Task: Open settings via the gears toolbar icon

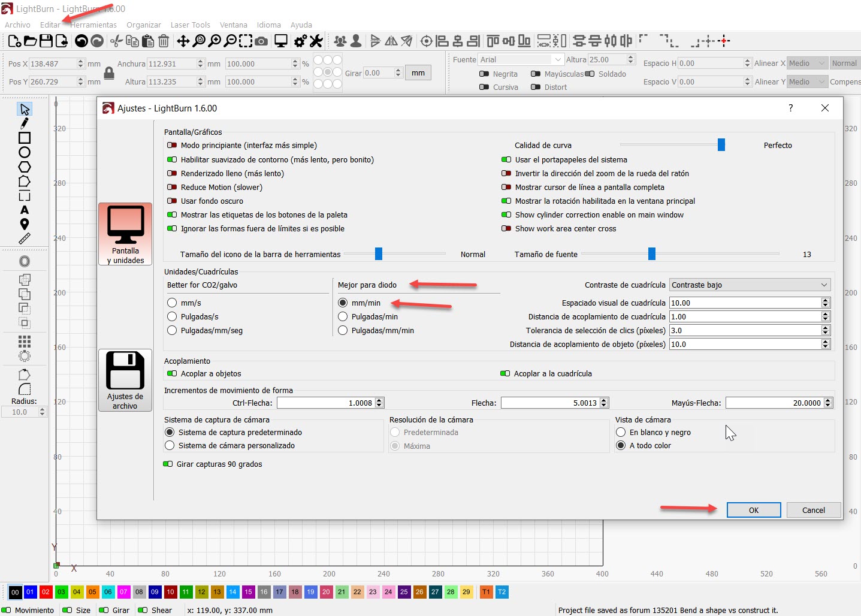Action: (301, 41)
